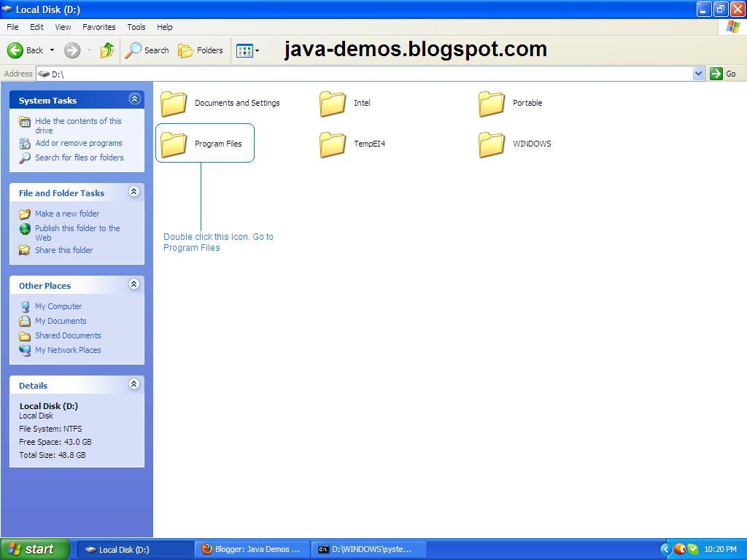
Task: Click the Back navigation icon
Action: 16,50
